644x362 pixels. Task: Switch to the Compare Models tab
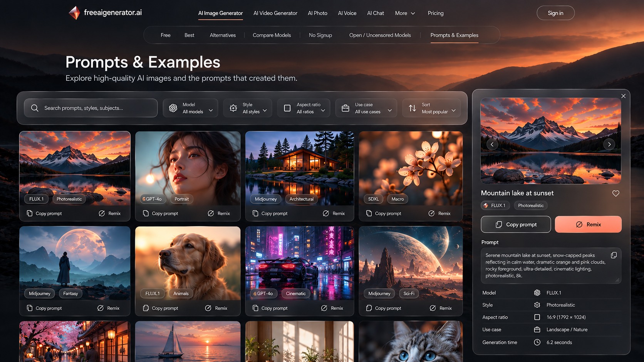[272, 35]
